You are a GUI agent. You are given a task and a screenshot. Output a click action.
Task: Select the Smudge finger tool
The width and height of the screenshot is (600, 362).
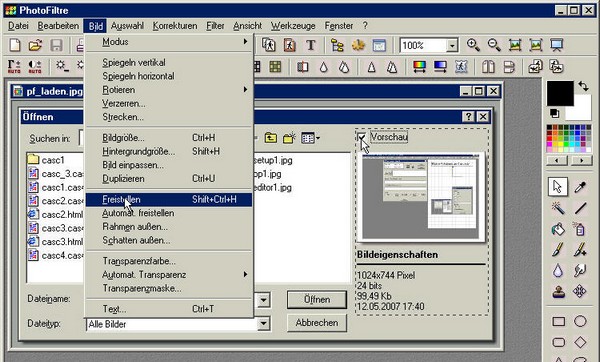[x=580, y=271]
